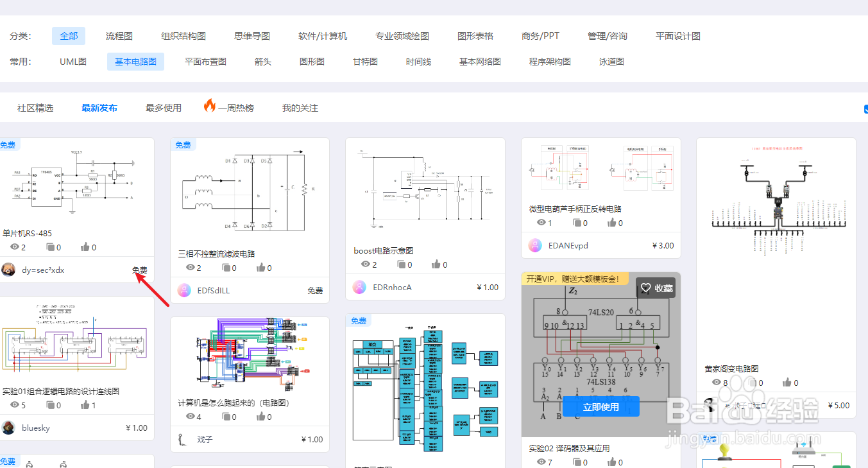Toggle the like on 实验02 译码器及其应用

point(613,462)
